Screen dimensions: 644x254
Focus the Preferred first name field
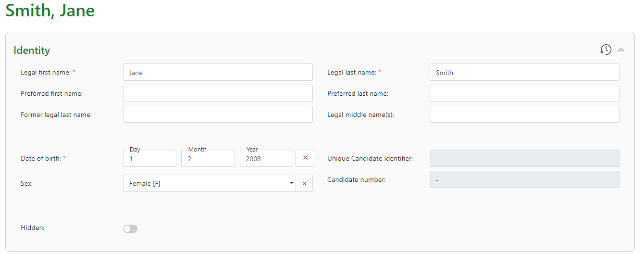coord(218,93)
